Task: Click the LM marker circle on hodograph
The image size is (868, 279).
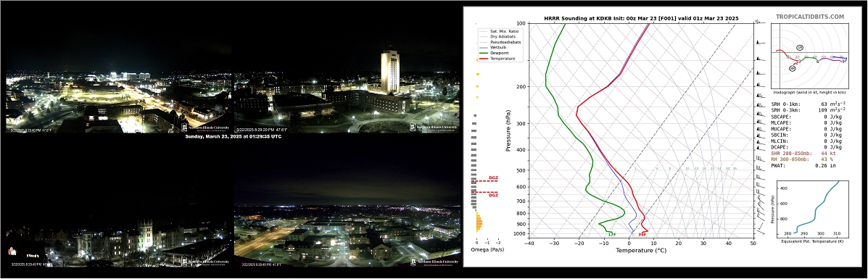Action: coord(800,48)
